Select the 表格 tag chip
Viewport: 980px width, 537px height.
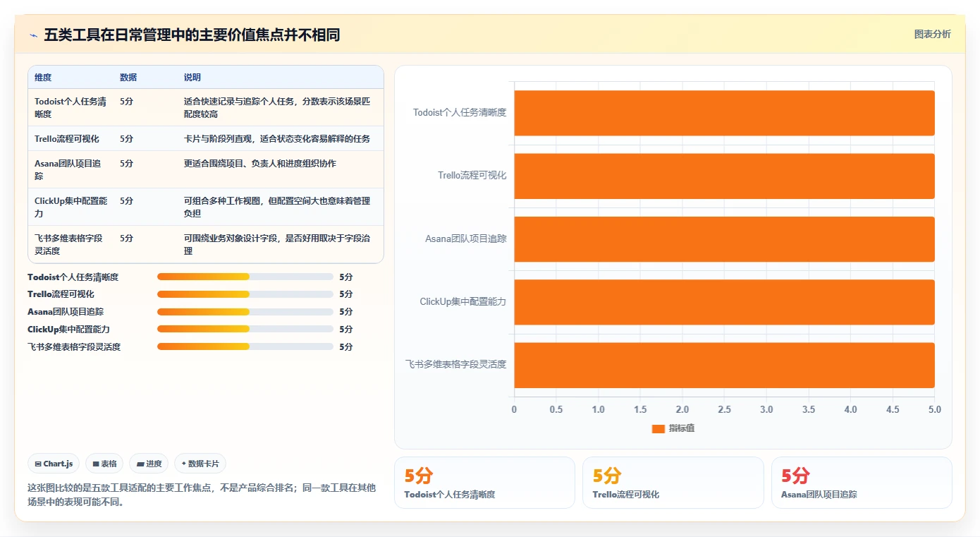[x=104, y=464]
